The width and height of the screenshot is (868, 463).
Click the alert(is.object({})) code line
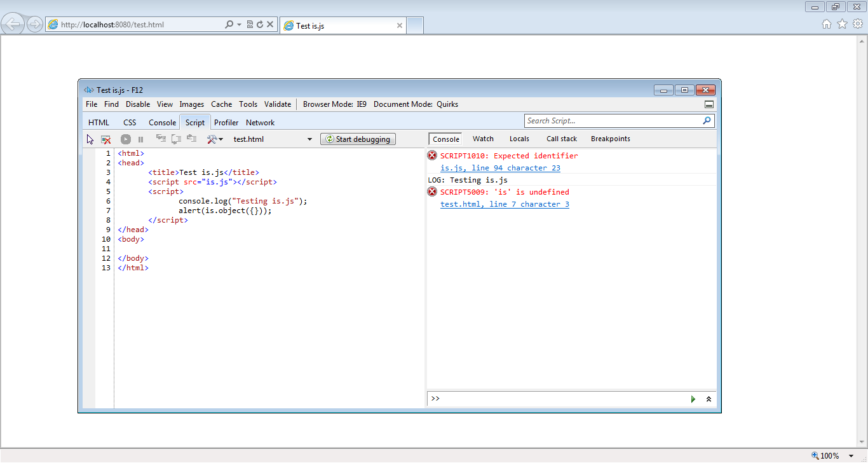pyautogui.click(x=225, y=211)
